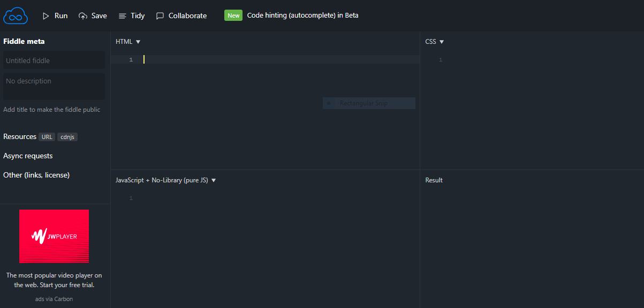Open the CSS panel dropdown arrow
Screen dimensions: 644x308
(x=442, y=42)
